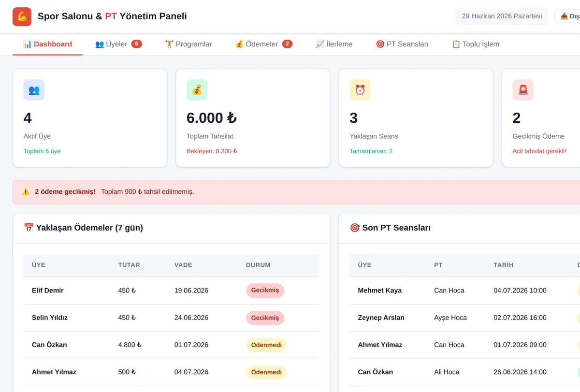Viewport: 580px width, 392px height.
Task: Click the Aktif Üye people icon
Action: [34, 90]
